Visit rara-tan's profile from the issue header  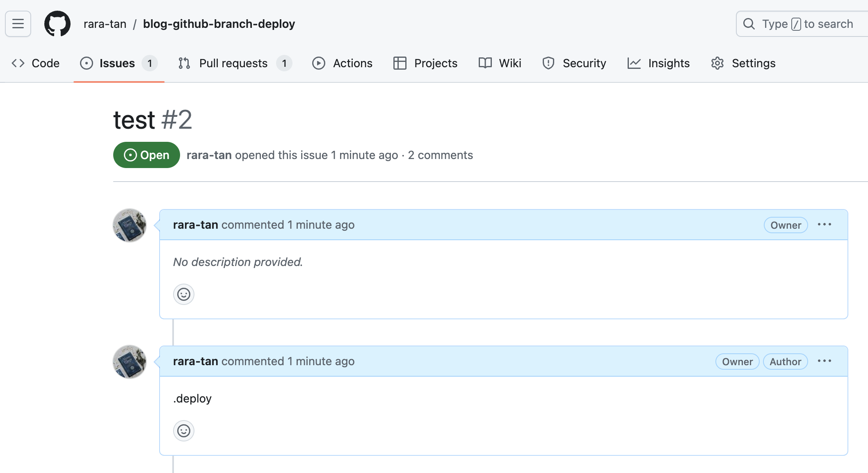[x=209, y=155]
